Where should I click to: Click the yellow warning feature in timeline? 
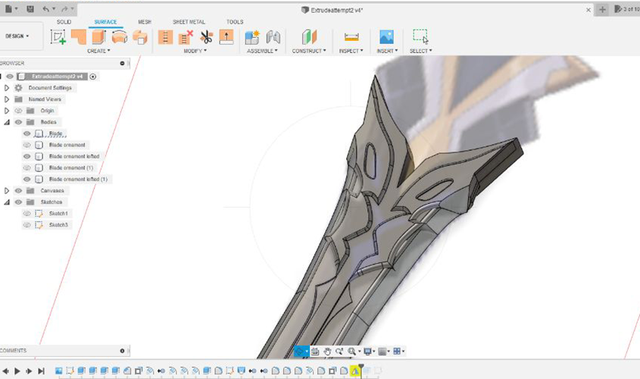(355, 371)
